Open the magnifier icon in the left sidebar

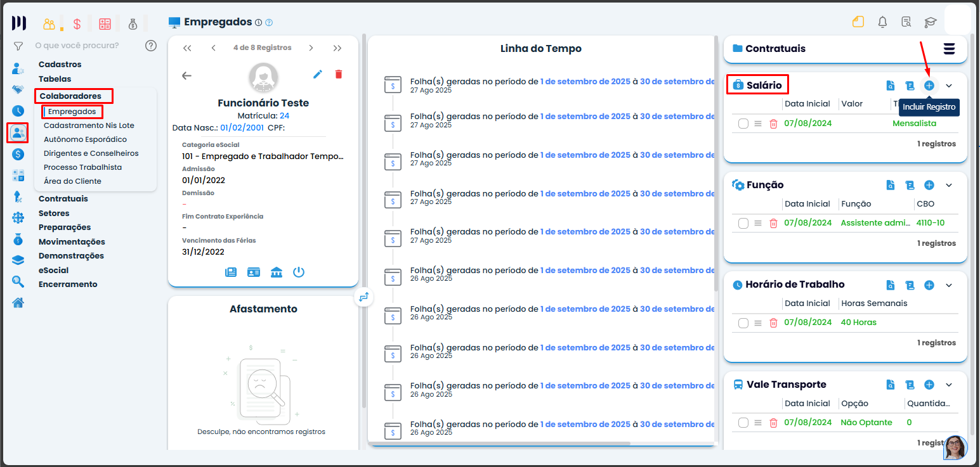click(18, 282)
